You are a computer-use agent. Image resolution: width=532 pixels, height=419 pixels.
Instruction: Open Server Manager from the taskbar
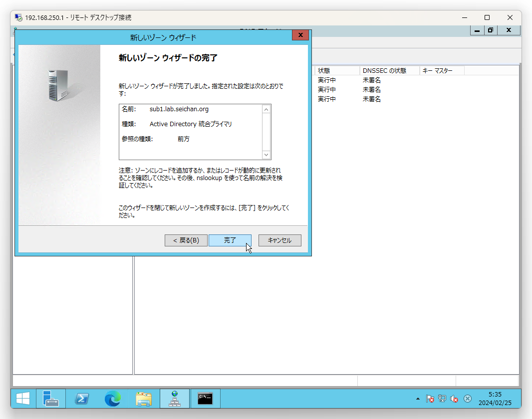coord(51,399)
